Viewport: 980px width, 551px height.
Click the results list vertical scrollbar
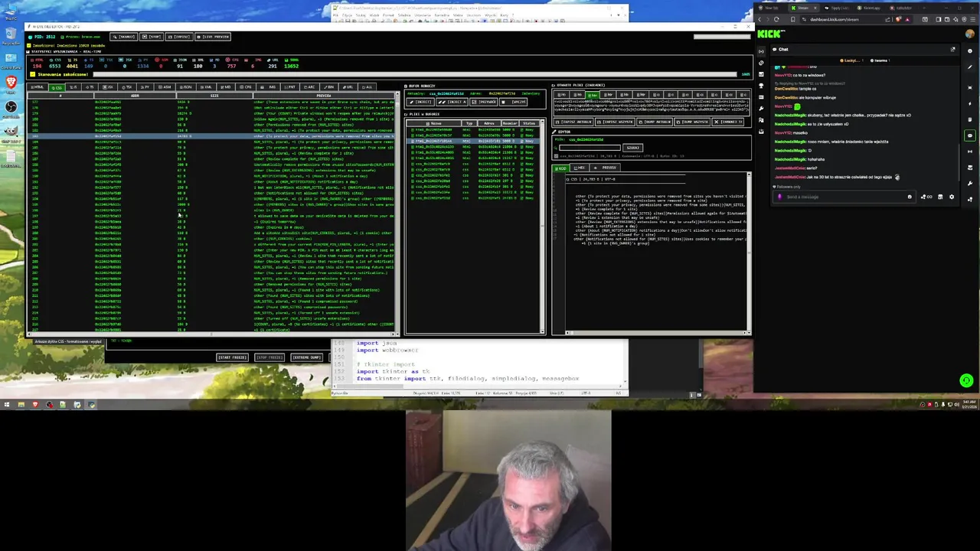tap(397, 214)
